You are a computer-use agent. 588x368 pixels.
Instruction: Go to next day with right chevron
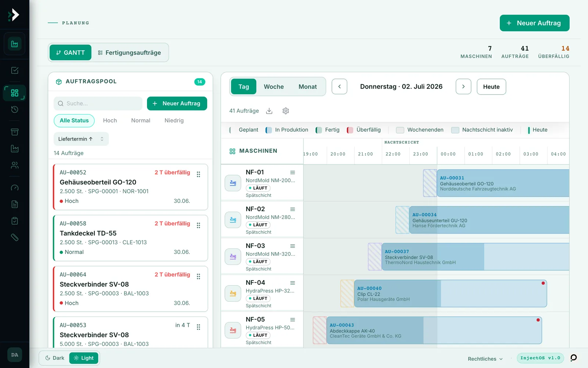click(463, 86)
